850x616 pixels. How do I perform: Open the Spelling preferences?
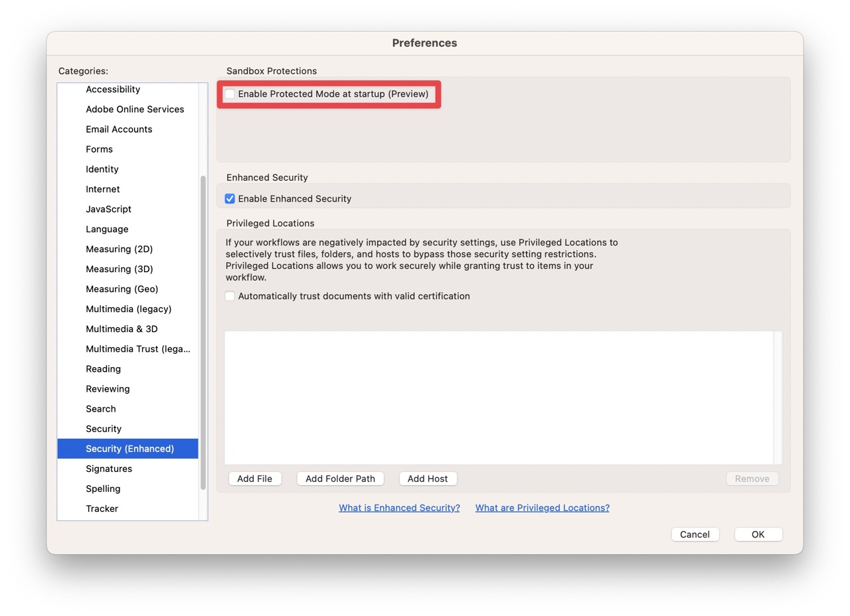(x=103, y=489)
